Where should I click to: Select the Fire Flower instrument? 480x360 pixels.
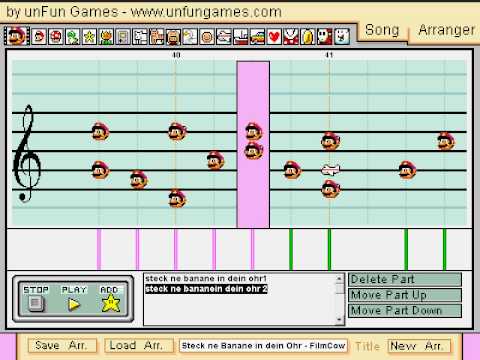(106, 37)
